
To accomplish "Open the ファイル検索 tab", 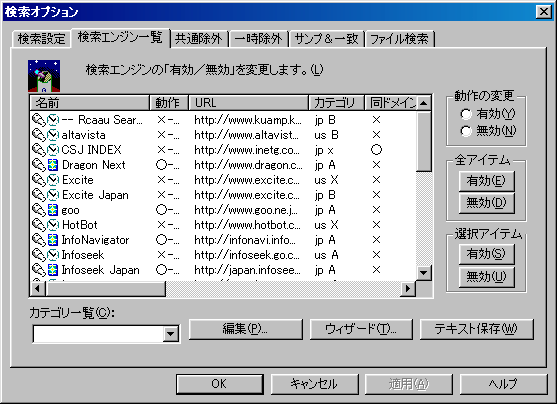I will (x=400, y=39).
